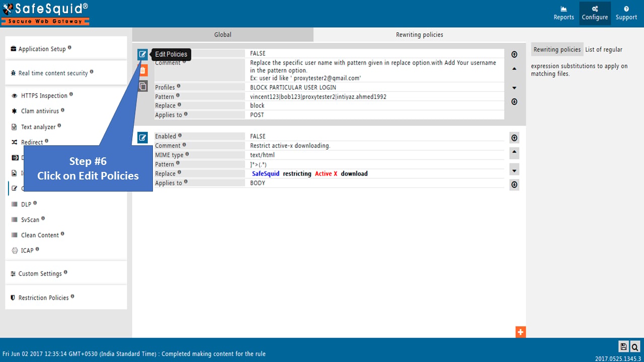Click the status message 'Completed making content for the rule'
The image size is (644, 362).
coord(213,354)
